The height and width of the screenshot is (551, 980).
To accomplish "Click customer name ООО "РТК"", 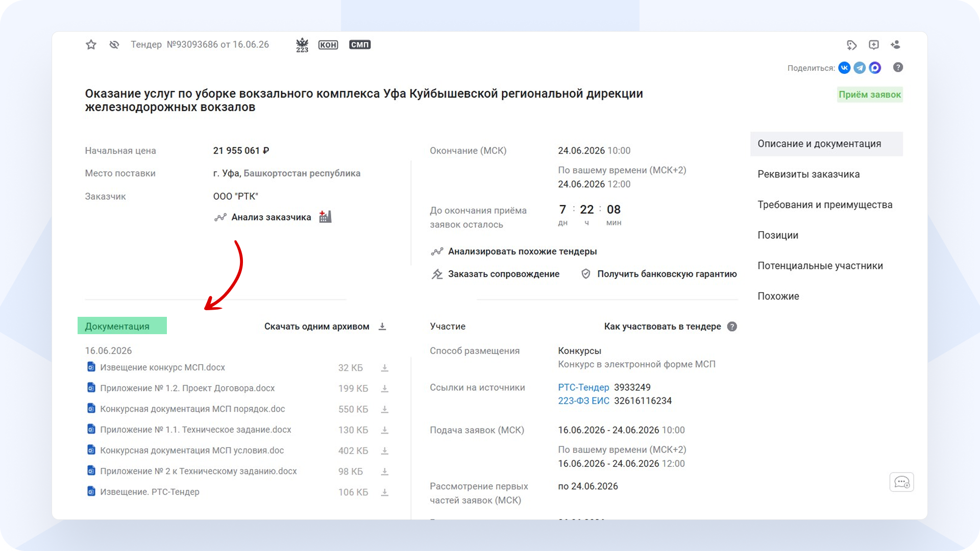I will (235, 196).
